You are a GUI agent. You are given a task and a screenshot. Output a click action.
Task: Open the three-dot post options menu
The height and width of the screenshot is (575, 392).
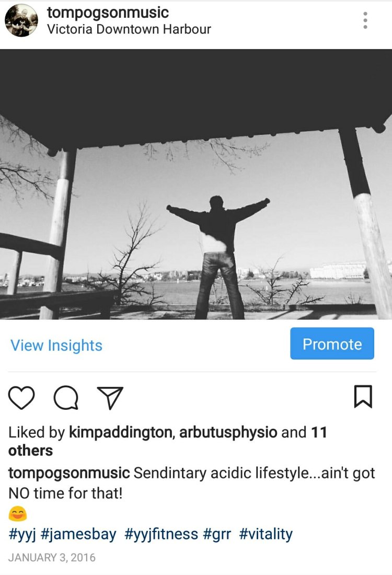point(365,20)
